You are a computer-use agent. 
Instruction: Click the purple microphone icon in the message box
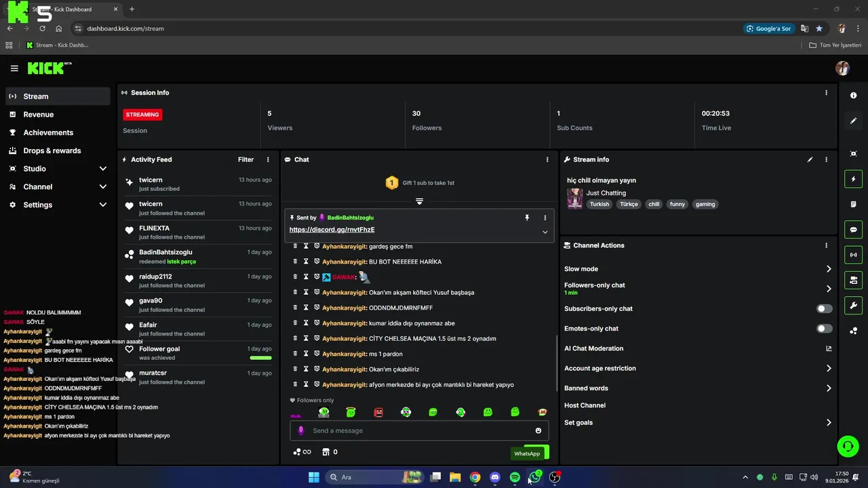pos(301,430)
